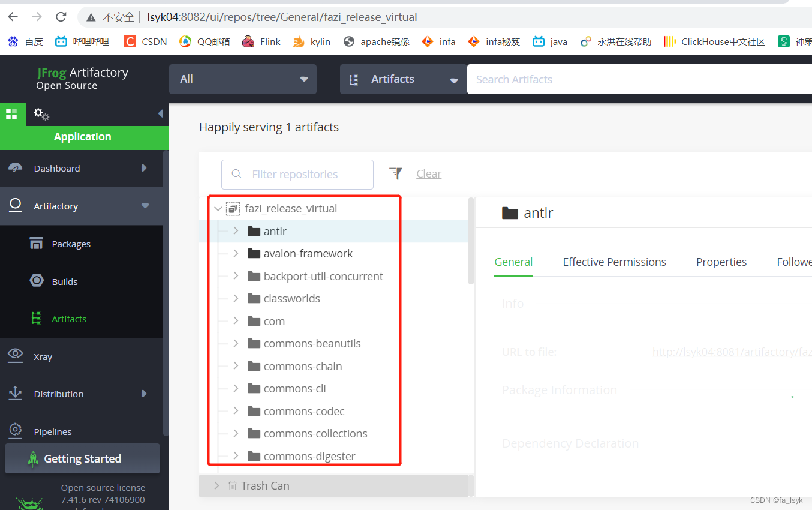Open the Artifacts sidebar section
The height and width of the screenshot is (510, 812).
coord(71,319)
